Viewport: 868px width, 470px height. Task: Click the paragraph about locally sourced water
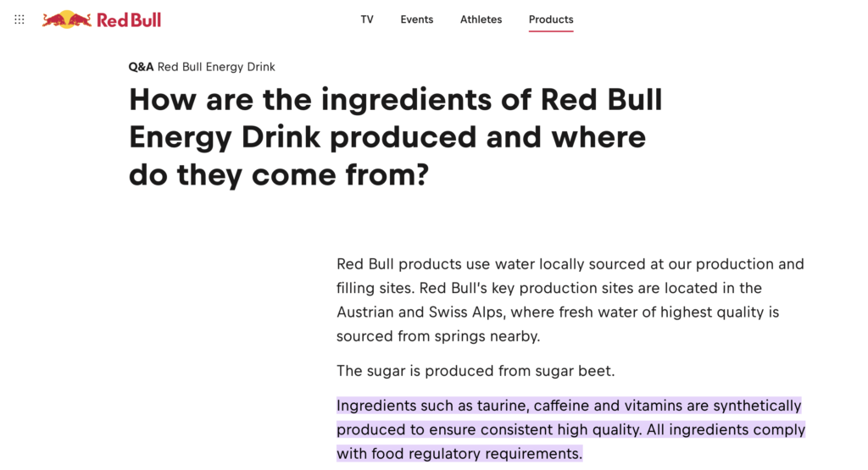pos(570,264)
